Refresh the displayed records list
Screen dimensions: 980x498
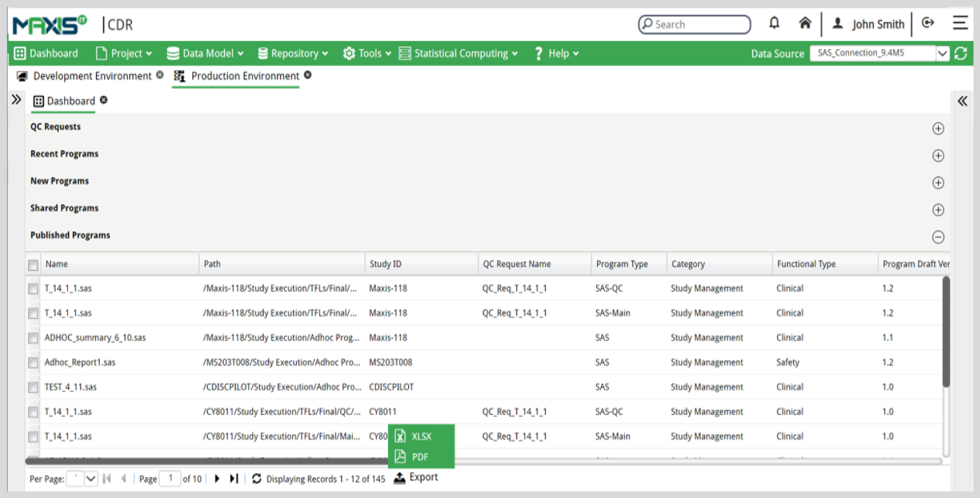click(x=257, y=479)
